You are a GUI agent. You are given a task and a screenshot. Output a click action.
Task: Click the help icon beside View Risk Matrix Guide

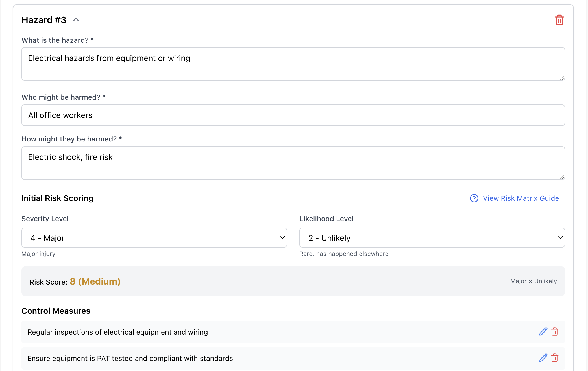(474, 198)
